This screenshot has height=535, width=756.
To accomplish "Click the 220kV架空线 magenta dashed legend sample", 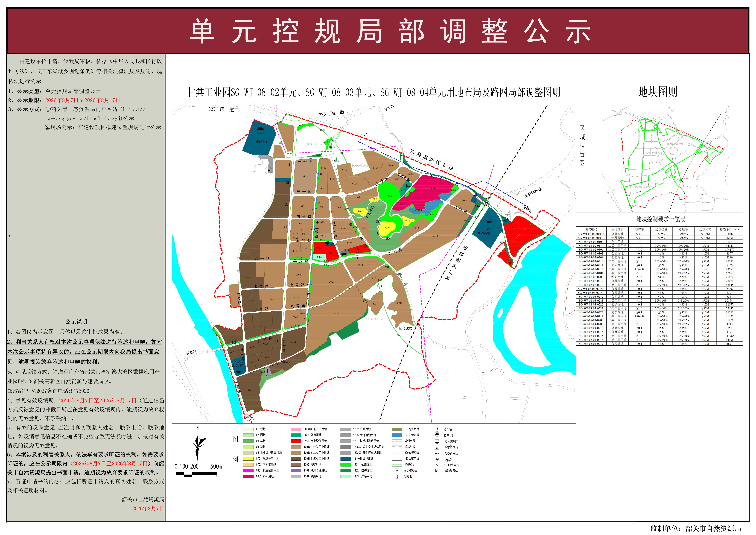I will pos(397,453).
